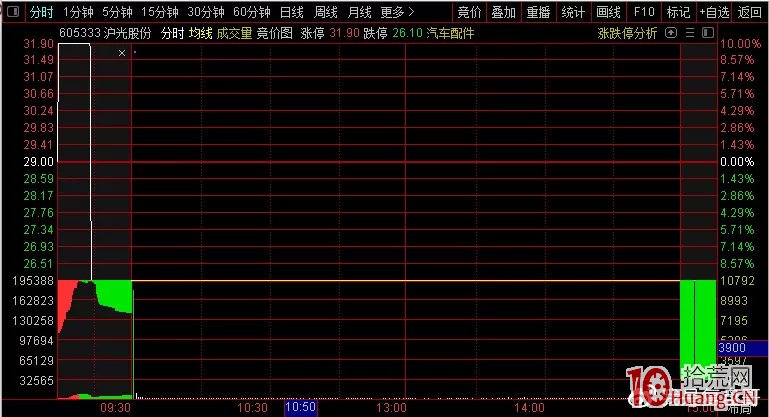The image size is (769, 417).
Task: Click the layout panel icon at header right
Action: point(708,33)
